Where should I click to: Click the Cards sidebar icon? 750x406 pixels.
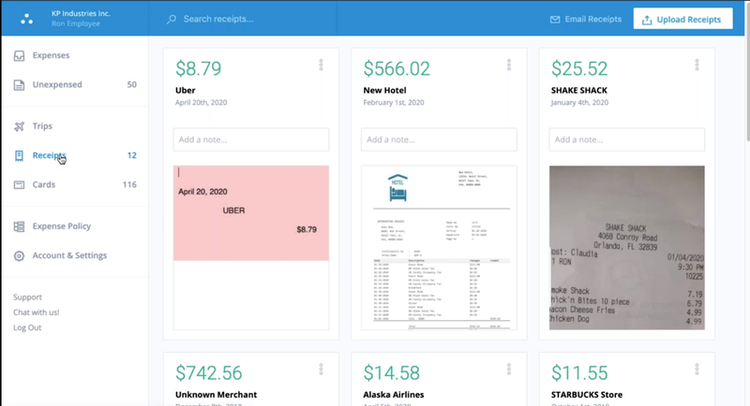(x=19, y=185)
